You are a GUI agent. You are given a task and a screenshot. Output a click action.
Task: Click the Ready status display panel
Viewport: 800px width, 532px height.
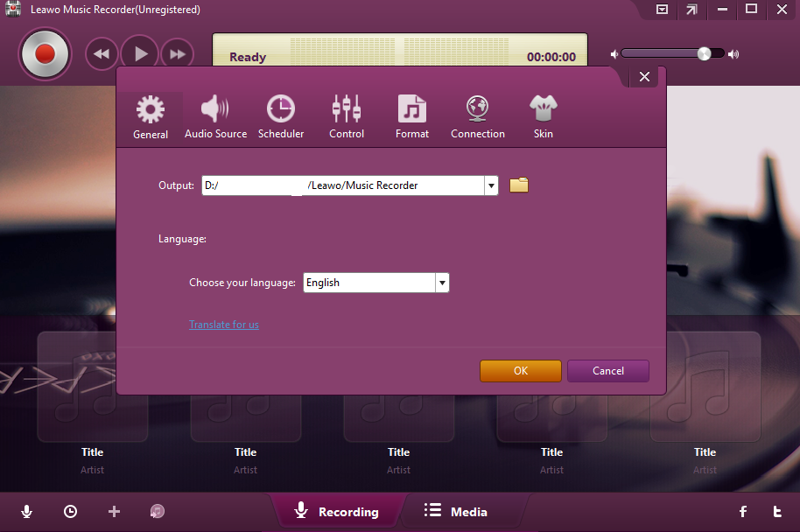(400, 50)
